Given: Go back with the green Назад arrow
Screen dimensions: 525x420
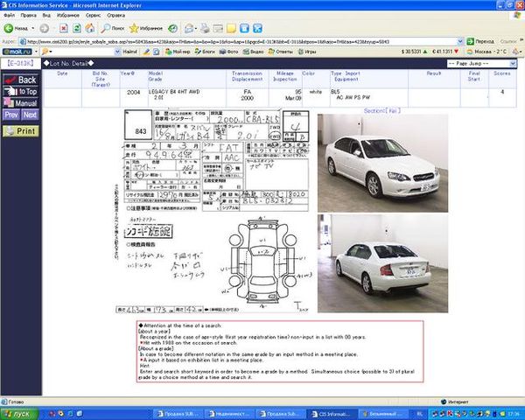Looking at the screenshot, I should pos(16,29).
